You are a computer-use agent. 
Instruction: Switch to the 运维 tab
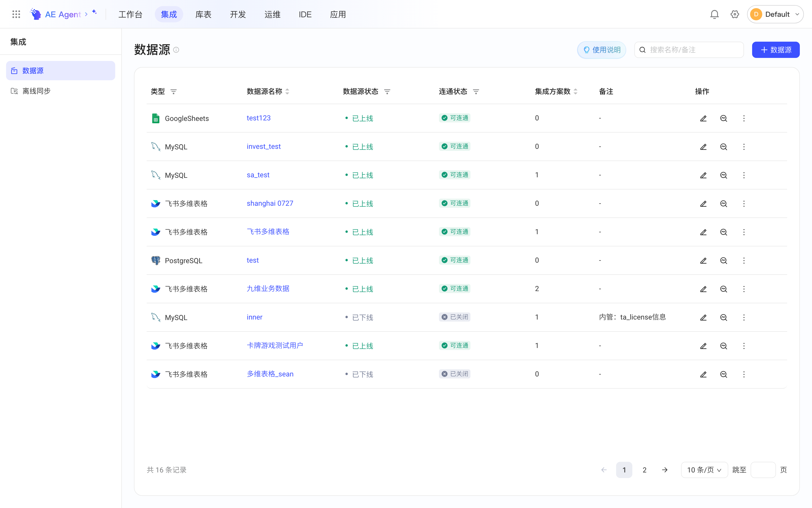pyautogui.click(x=273, y=14)
